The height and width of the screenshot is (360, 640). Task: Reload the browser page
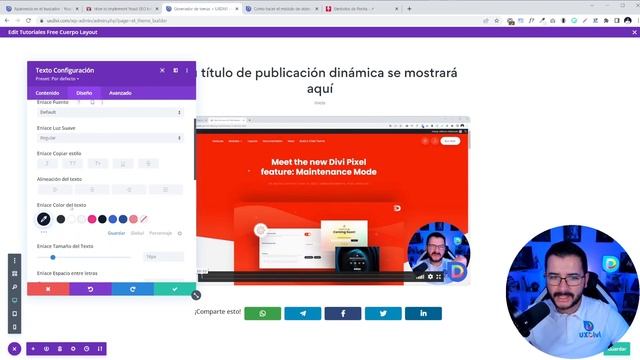click(28, 20)
